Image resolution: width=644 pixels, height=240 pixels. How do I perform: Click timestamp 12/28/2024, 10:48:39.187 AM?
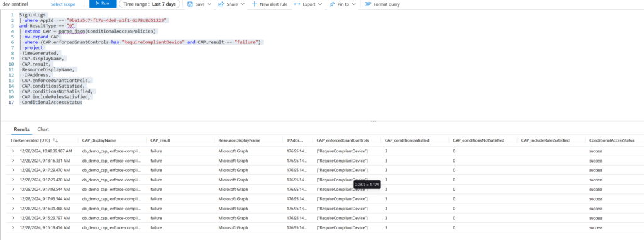click(45, 151)
